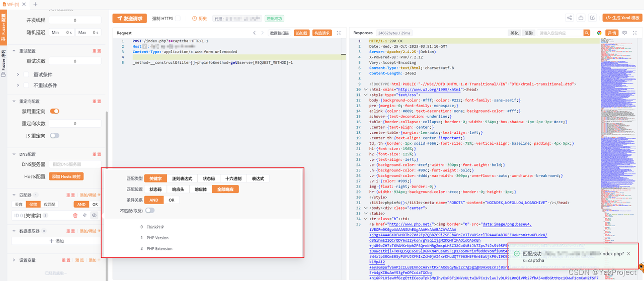Collapse the DNS config section
The image size is (644, 281).
point(14,154)
